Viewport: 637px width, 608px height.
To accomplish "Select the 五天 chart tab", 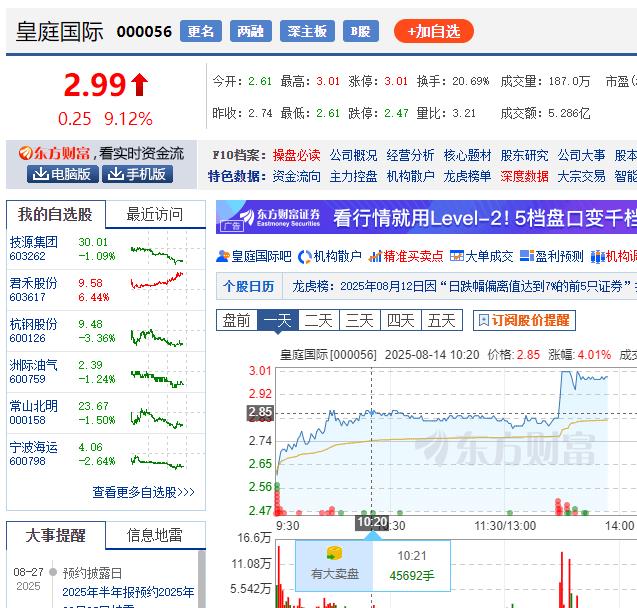I will (442, 321).
